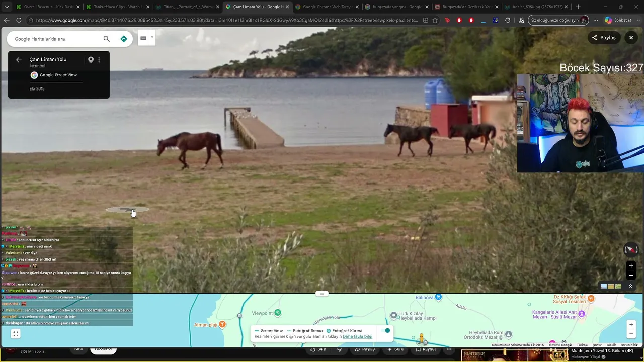Zoom in on the Street View image
The image size is (644, 362).
[631, 266]
